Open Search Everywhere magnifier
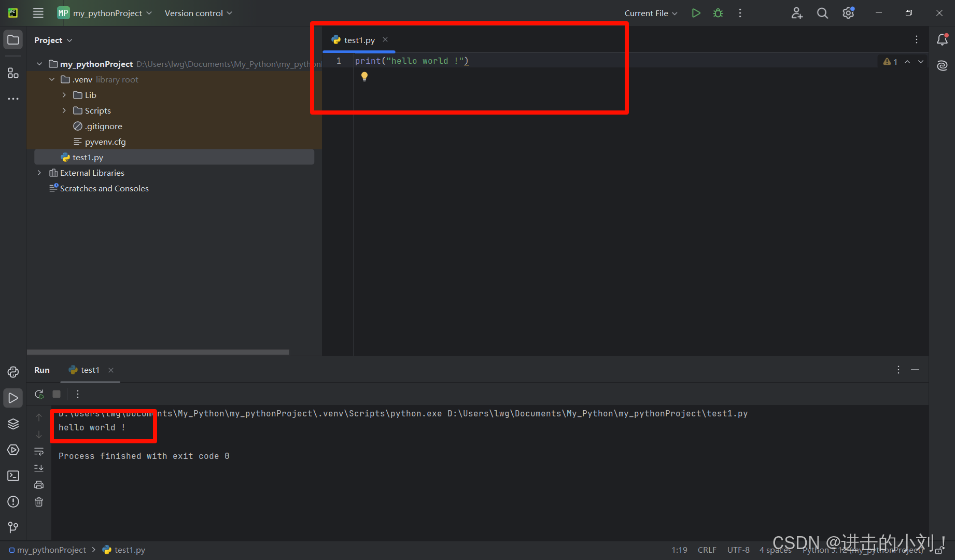 point(822,13)
